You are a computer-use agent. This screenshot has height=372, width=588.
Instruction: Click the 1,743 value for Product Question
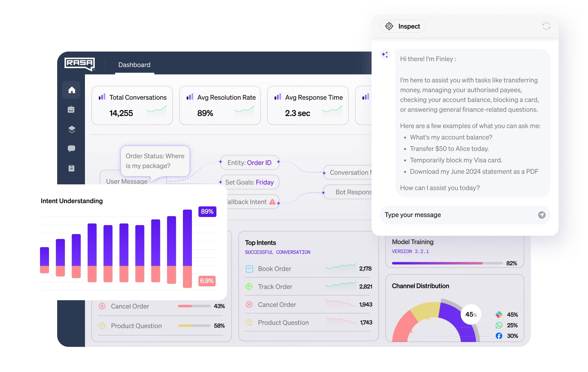pos(366,323)
